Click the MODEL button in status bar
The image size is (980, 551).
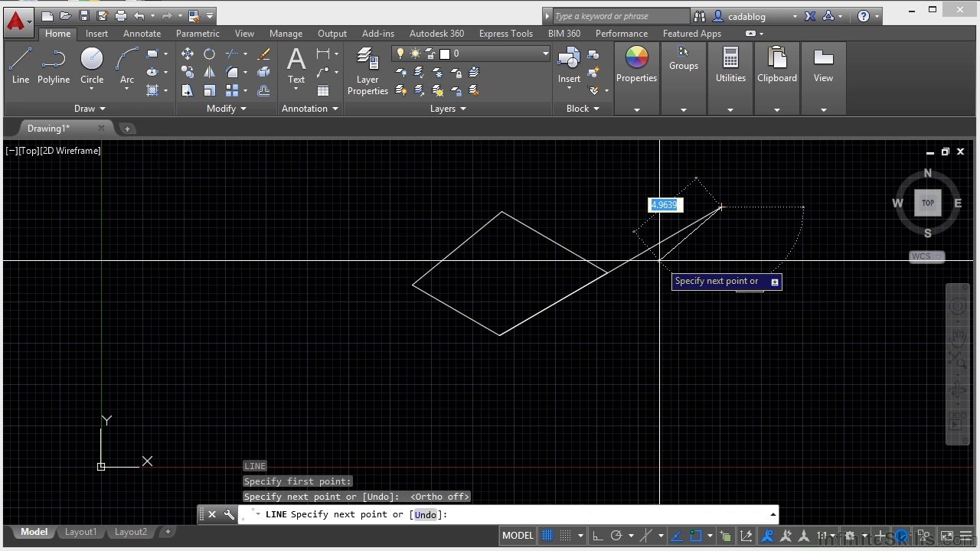click(x=518, y=536)
